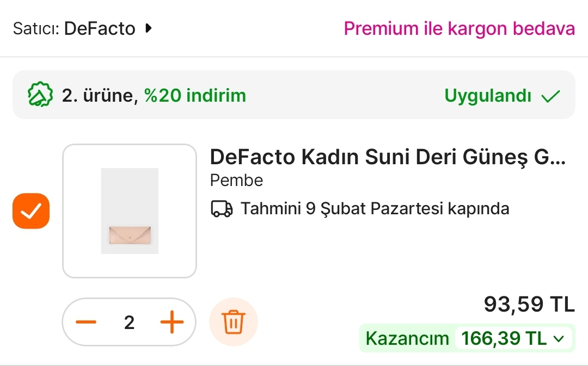Click the trash icon to remove item
The image size is (588, 366).
[233, 321]
